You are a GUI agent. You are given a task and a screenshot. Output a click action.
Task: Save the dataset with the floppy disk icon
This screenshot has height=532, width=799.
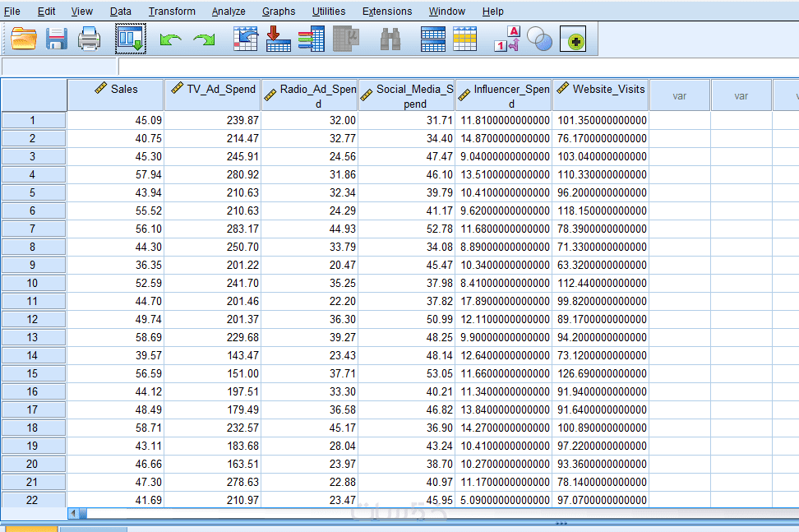pyautogui.click(x=57, y=39)
